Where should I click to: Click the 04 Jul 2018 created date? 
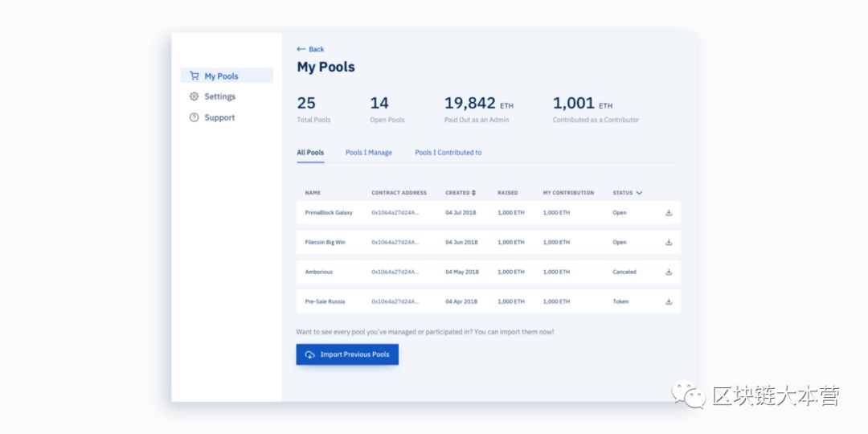(x=461, y=212)
